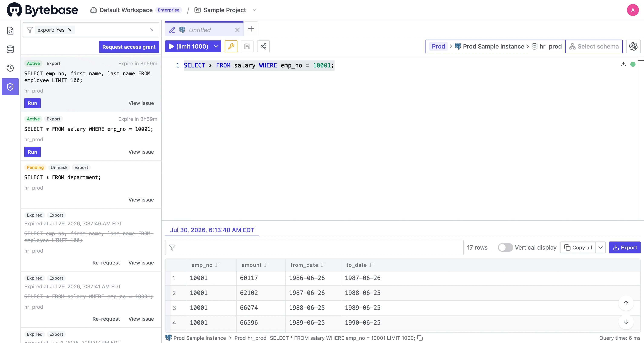Add a new editor tab
The image size is (644, 343).
click(x=251, y=29)
